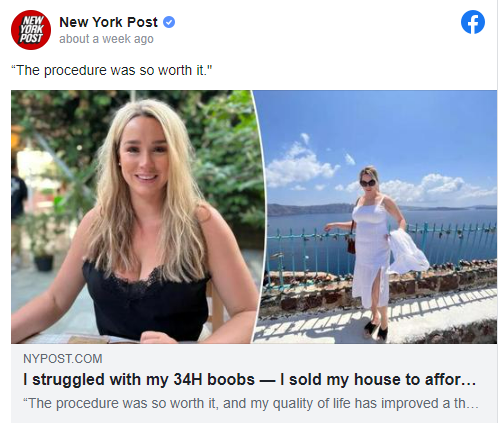Select the caption 'The procedure was so worth it.'
Screen dimensions: 502x423
(x=111, y=70)
